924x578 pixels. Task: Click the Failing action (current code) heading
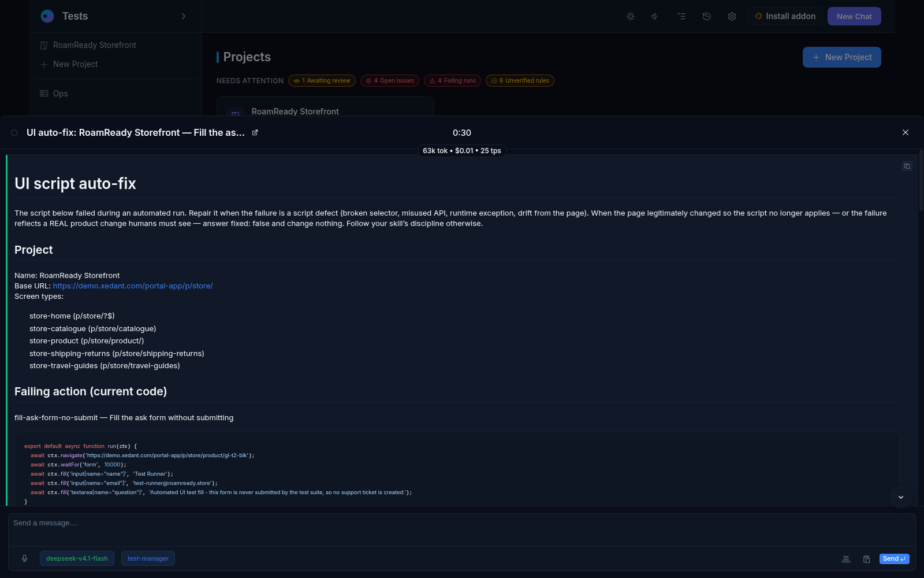(91, 391)
